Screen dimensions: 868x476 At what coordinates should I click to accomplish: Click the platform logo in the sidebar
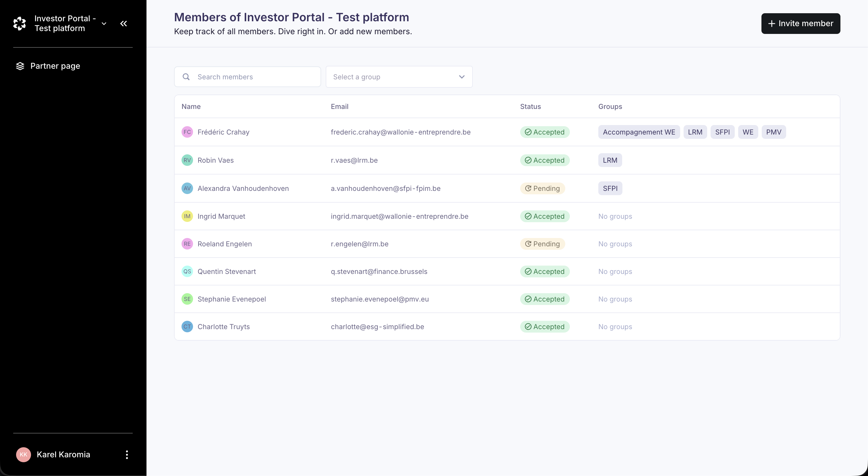20,23
